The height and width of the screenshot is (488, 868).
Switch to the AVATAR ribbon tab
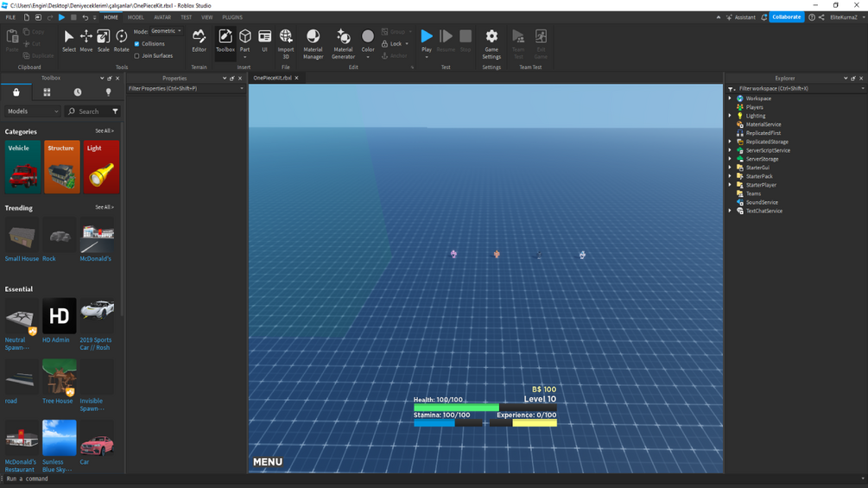click(162, 17)
